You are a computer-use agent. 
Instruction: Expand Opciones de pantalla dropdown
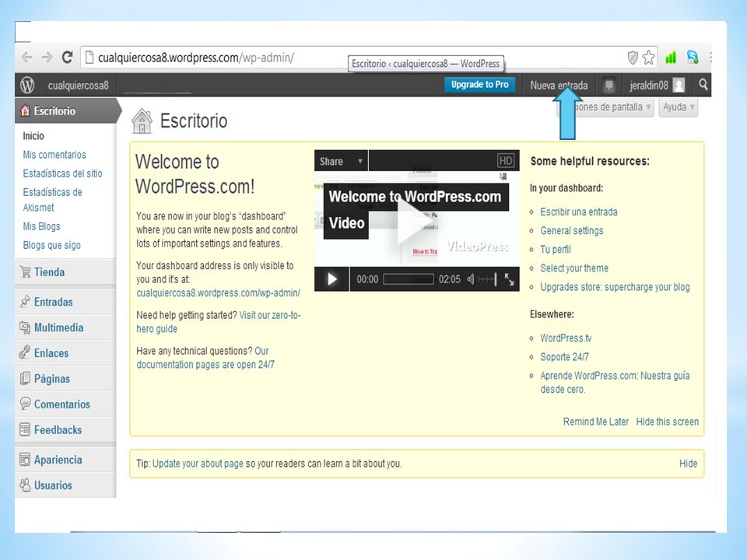[x=606, y=107]
